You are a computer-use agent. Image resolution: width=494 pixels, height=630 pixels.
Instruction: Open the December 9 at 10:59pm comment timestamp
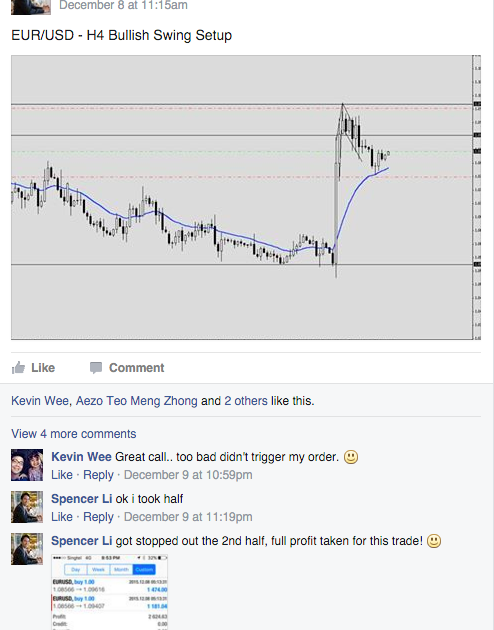point(188,475)
